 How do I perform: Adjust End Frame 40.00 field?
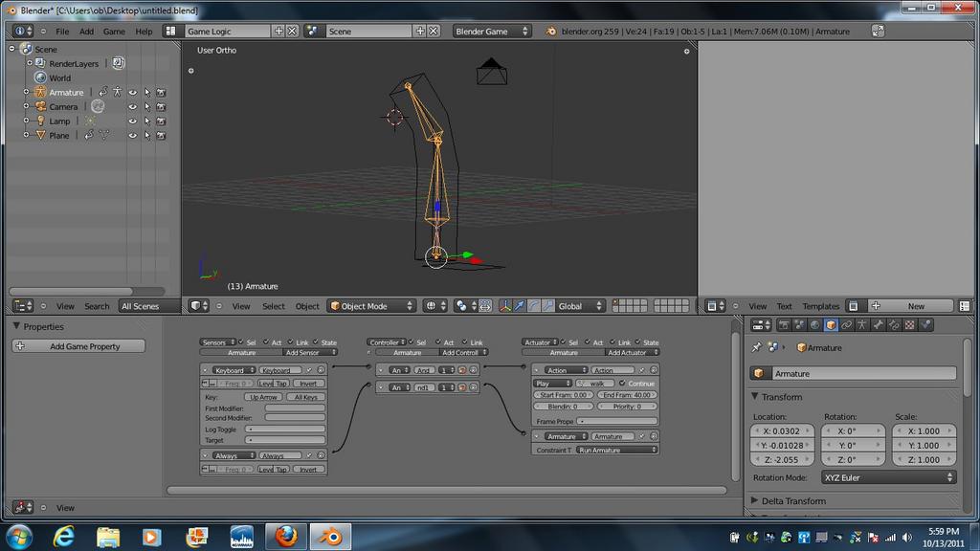(x=627, y=395)
